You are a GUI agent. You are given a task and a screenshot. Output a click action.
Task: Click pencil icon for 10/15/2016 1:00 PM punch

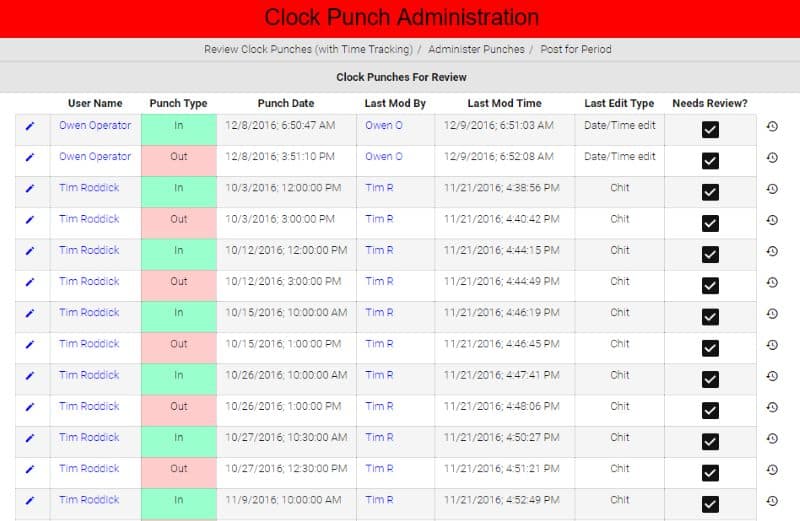30,344
